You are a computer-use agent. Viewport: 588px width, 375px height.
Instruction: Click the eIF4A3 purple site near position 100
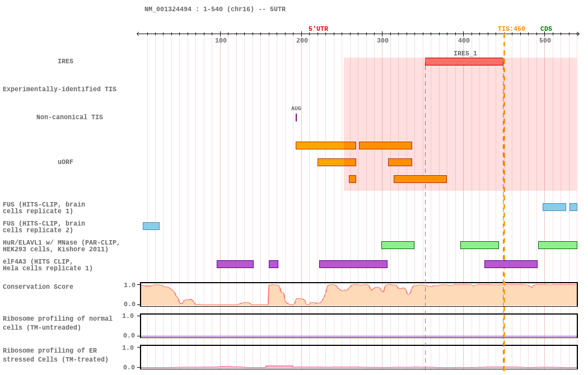tap(235, 264)
